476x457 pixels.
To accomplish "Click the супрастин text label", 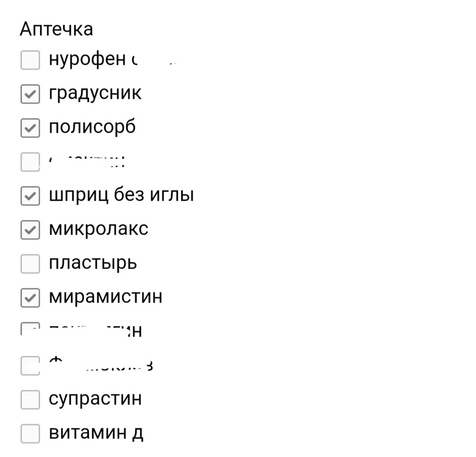I will 95,399.
